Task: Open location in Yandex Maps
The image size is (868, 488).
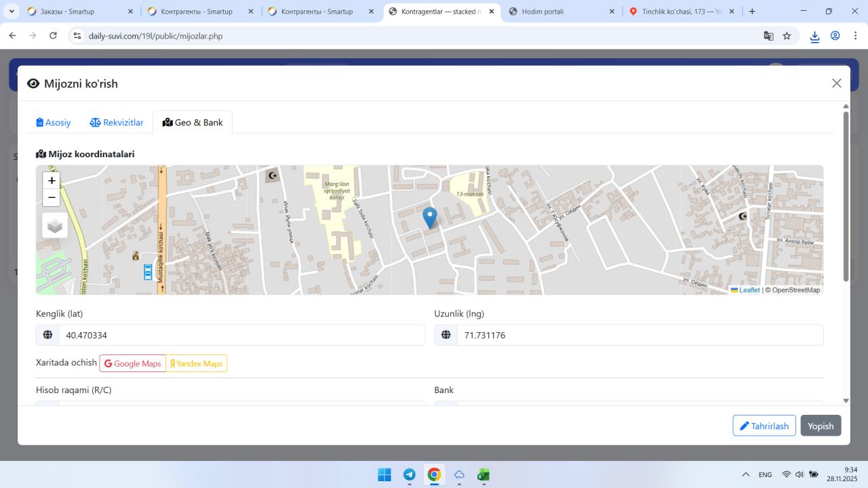Action: click(x=197, y=363)
